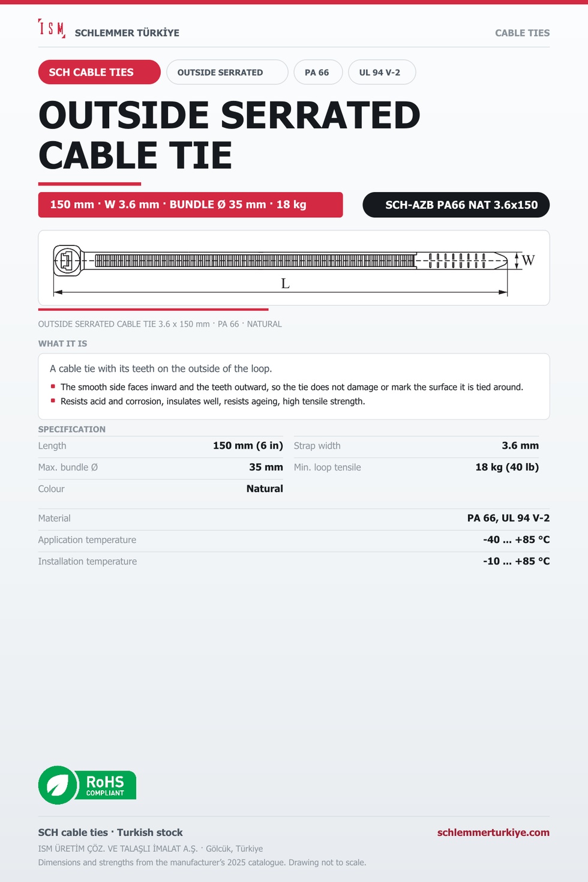Open the schlemmerturkiye.com link

click(x=493, y=832)
